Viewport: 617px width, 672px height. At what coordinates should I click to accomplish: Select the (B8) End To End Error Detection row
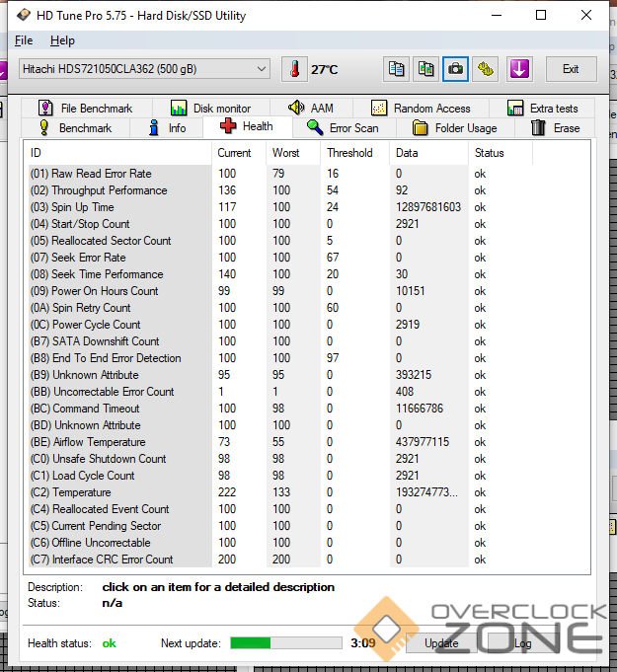coord(280,358)
